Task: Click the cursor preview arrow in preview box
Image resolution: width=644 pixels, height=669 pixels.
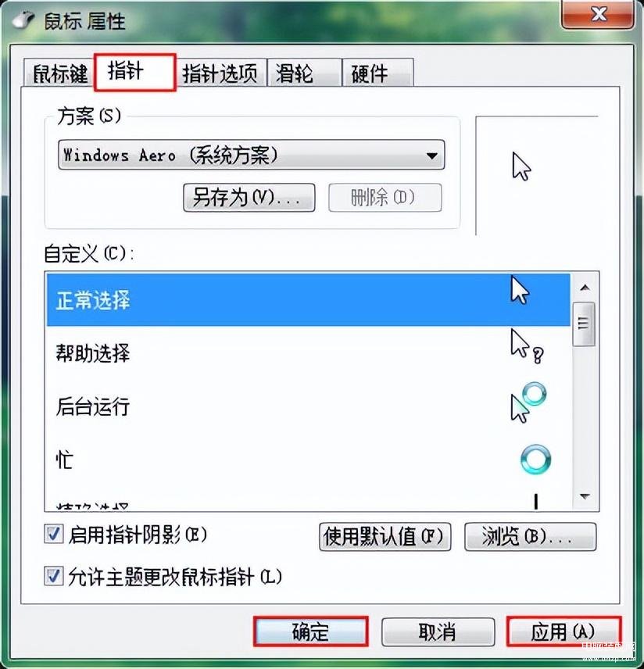Action: pos(521,166)
